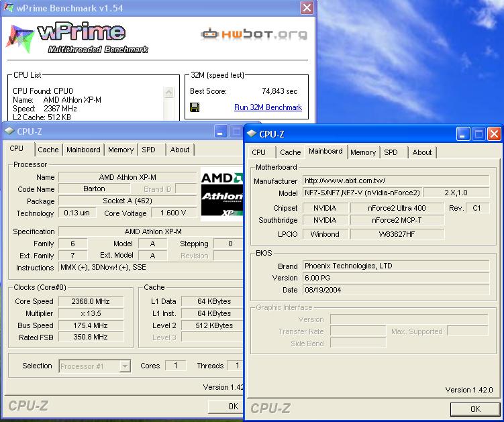Click the manufacturer field http://www.abit.com.tw/
Viewport: 504px width, 422px height.
pos(396,180)
